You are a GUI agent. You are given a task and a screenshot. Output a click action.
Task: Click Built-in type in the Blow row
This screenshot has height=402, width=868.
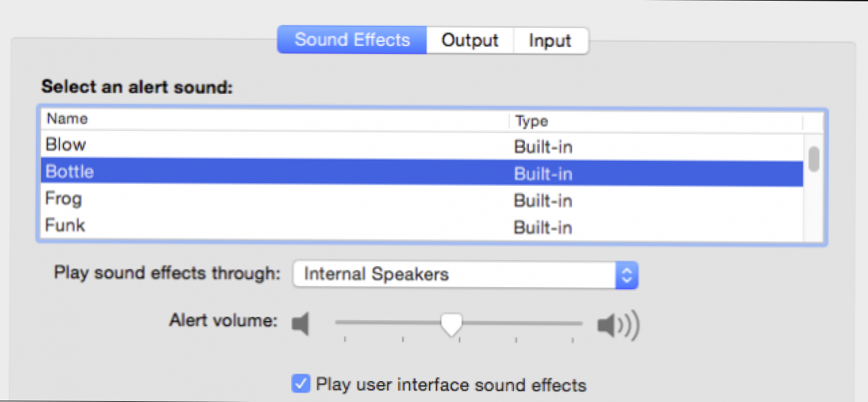click(x=543, y=147)
